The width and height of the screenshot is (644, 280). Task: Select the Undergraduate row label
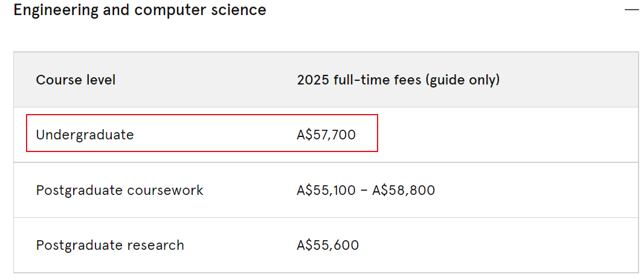pyautogui.click(x=85, y=135)
